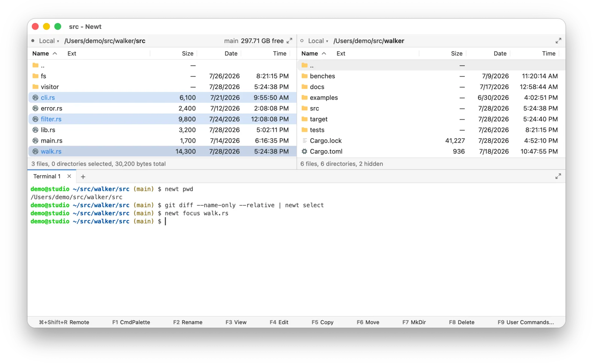Click ⌘+Shift+R Remote in the function bar
This screenshot has height=364, width=593.
coord(64,322)
